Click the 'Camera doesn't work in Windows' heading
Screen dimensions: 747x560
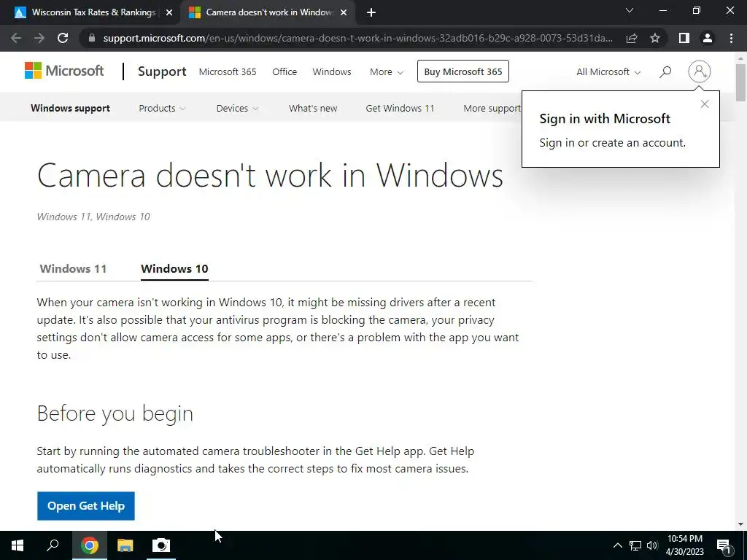270,175
